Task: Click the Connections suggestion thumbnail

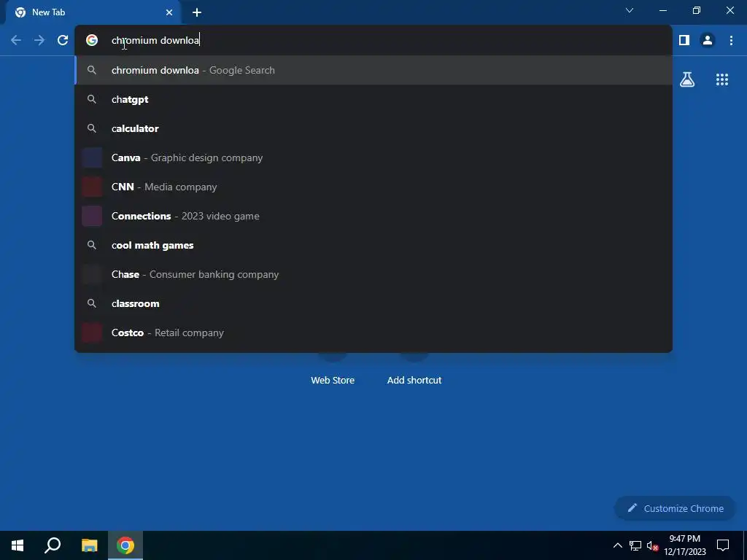Action: (92, 216)
